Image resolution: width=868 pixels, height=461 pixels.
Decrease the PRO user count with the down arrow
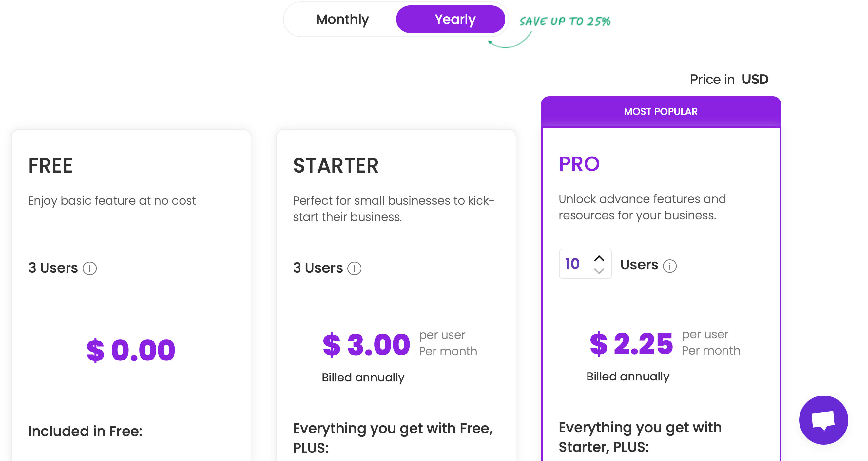pyautogui.click(x=599, y=271)
